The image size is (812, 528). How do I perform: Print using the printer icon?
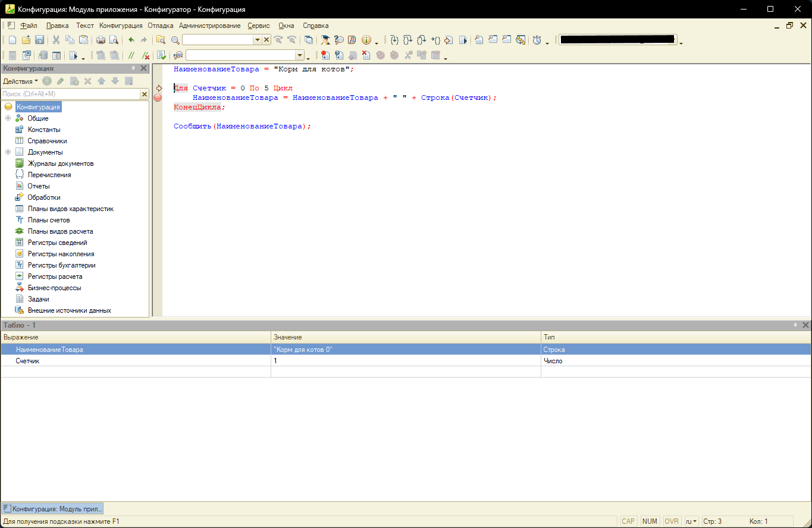tap(101, 40)
